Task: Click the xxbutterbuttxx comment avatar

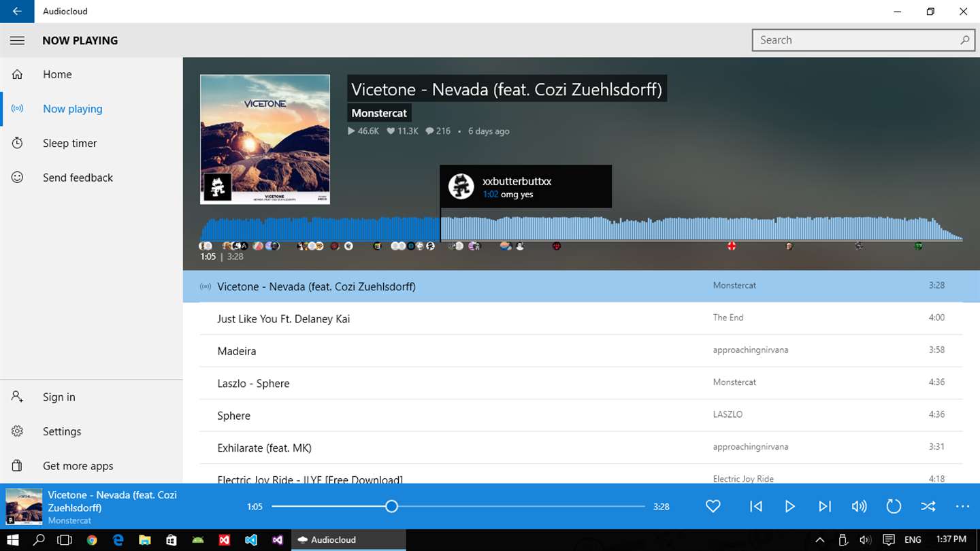Action: (x=461, y=186)
